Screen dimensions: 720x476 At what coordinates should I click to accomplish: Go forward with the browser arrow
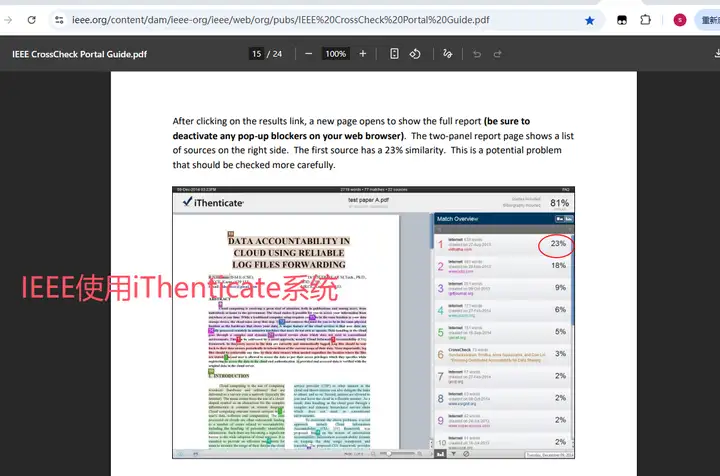(x=8, y=20)
